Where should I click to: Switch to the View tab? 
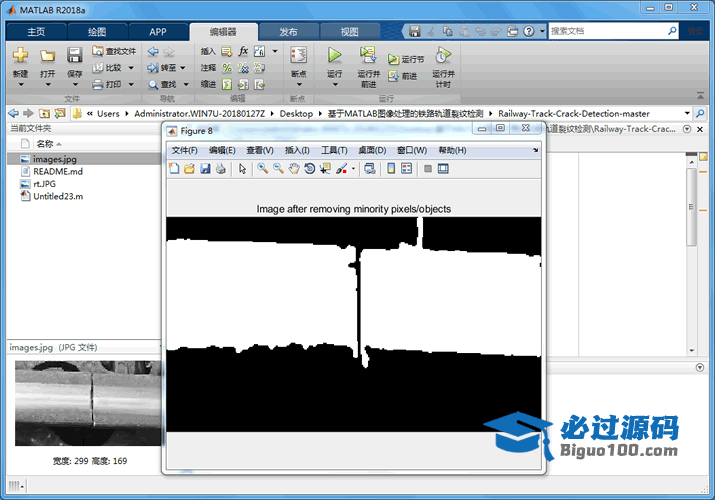(x=349, y=32)
